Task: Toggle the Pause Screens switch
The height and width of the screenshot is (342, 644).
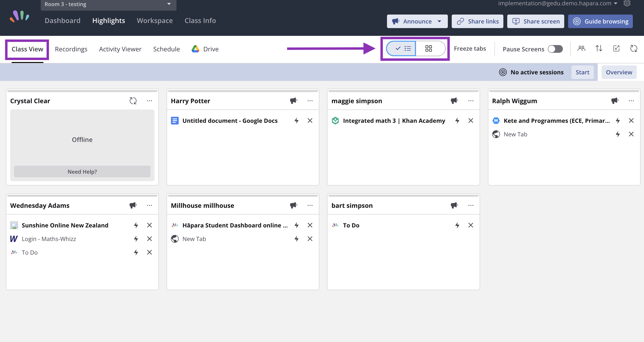Action: click(x=555, y=49)
